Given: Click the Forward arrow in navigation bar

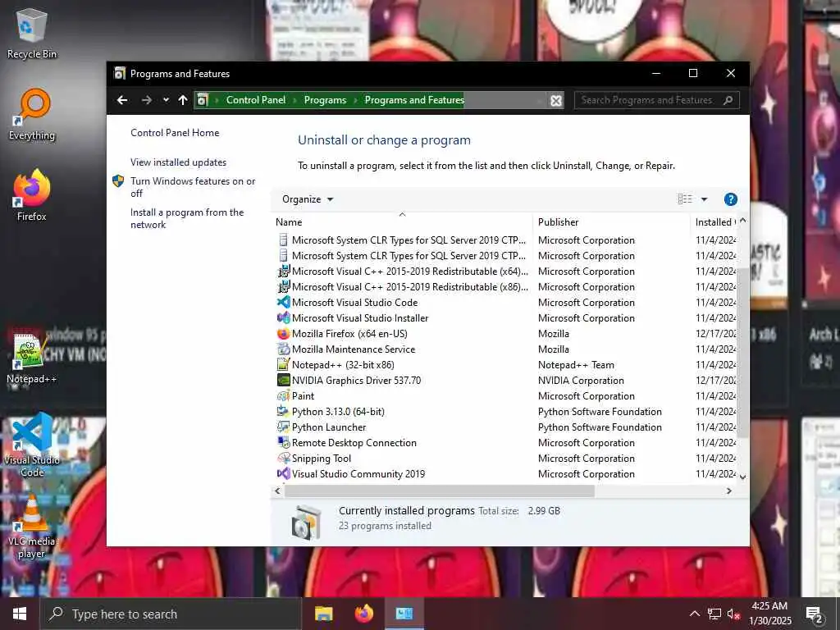Looking at the screenshot, I should pos(146,100).
